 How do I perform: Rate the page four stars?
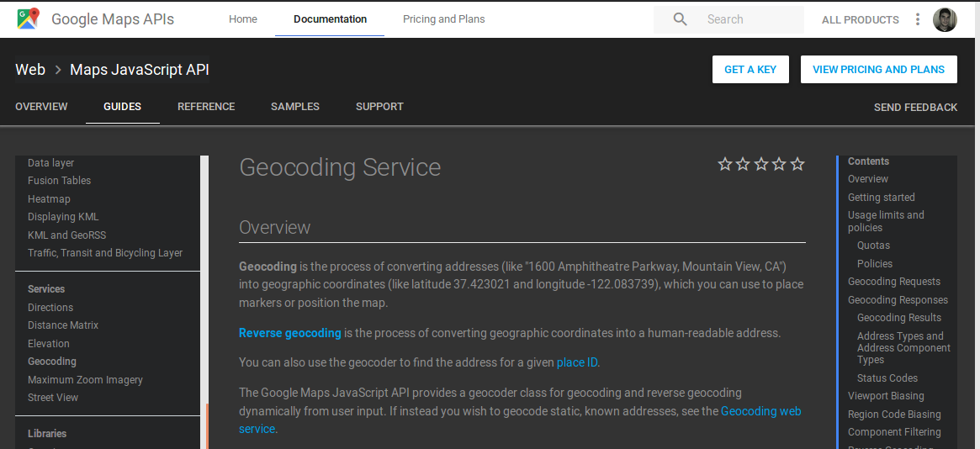779,164
